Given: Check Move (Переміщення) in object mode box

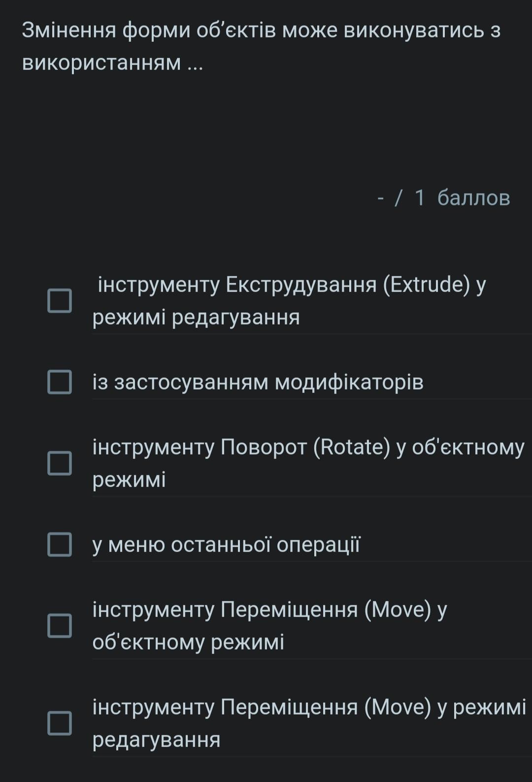Looking at the screenshot, I should tap(60, 625).
